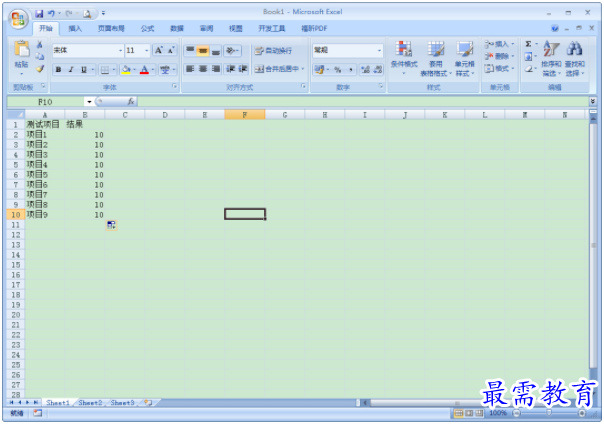
Task: Click the AutoSum sigma icon
Action: (528, 44)
